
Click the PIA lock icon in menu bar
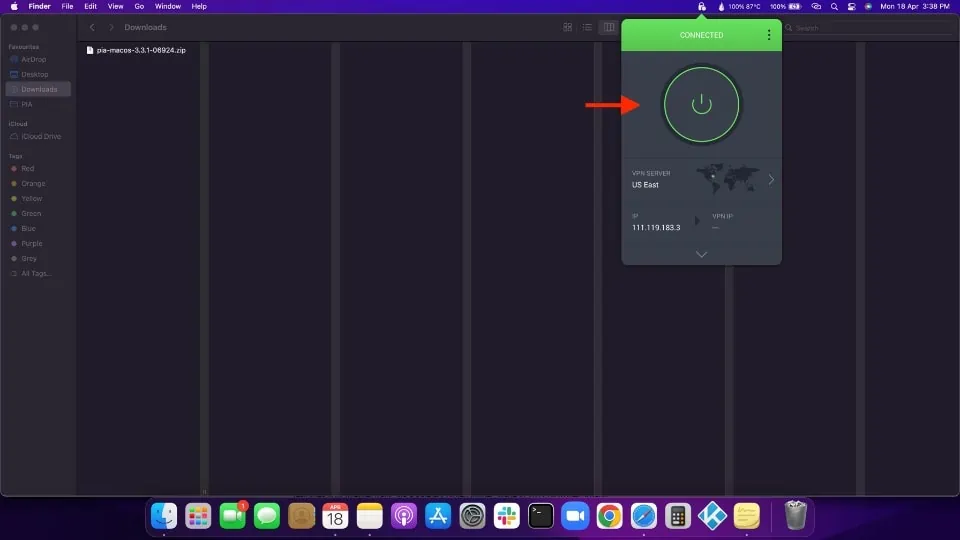tap(702, 7)
